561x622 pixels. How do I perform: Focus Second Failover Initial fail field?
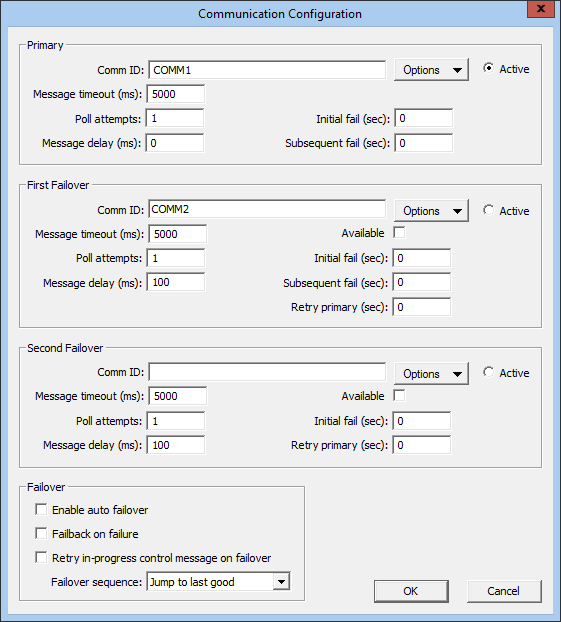[x=421, y=421]
